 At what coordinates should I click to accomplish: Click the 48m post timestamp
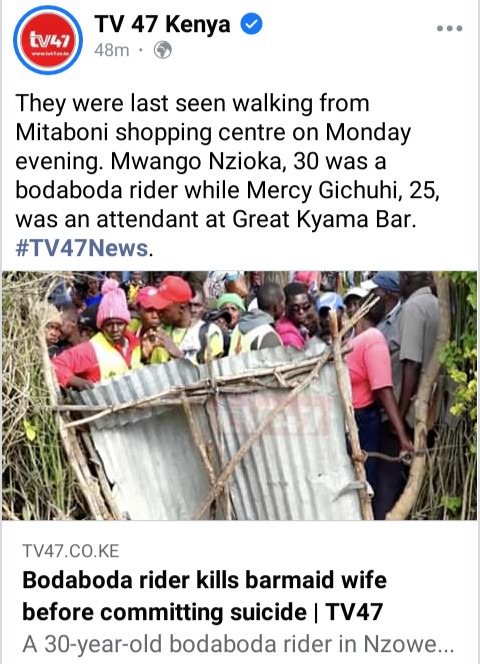[111, 50]
